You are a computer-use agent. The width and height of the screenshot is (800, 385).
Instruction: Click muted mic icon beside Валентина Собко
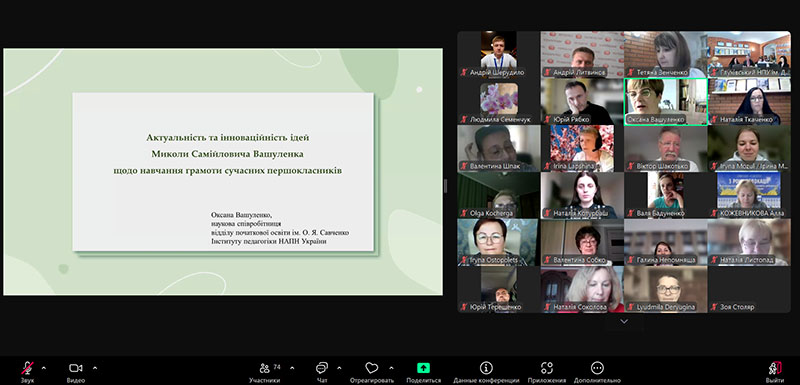[547, 260]
